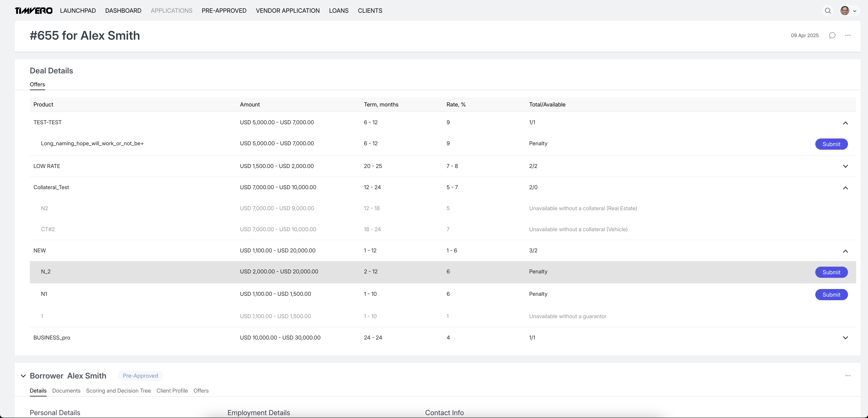868x418 pixels.
Task: Expand the LOW RATE product row
Action: [x=845, y=166]
